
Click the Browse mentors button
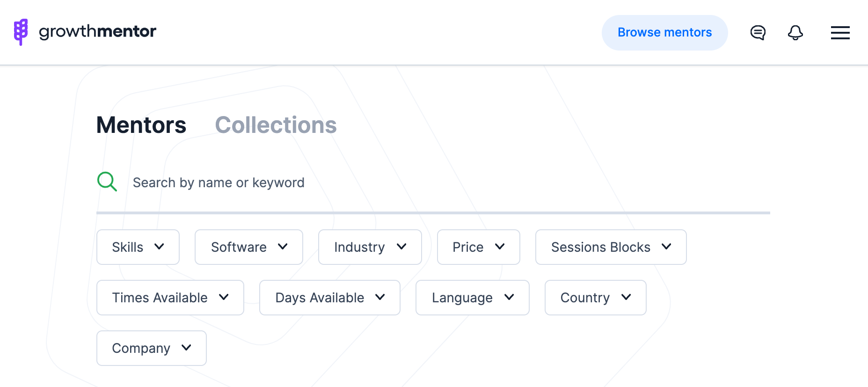click(x=664, y=32)
